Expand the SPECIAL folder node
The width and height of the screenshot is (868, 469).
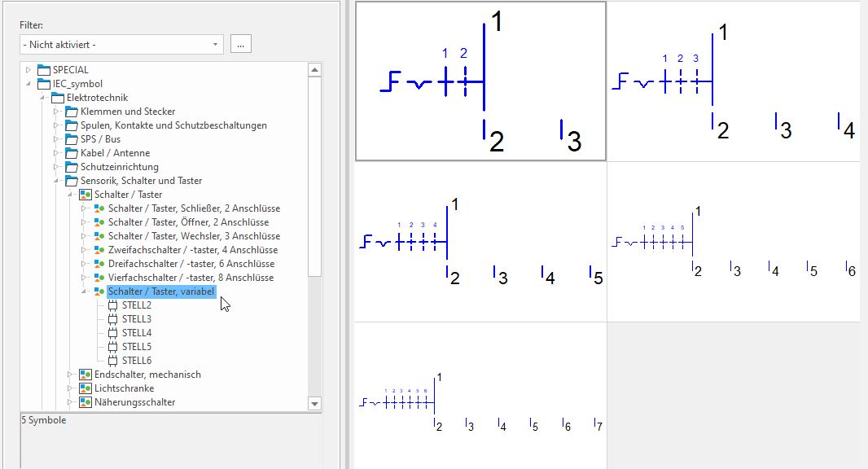28,70
